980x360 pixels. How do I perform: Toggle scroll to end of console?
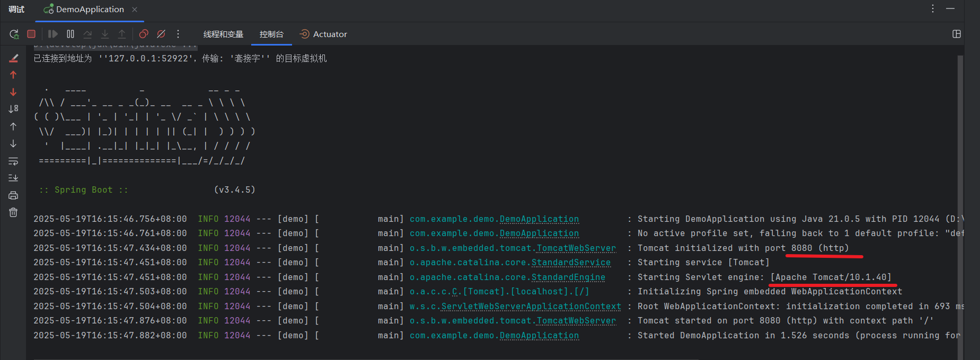click(14, 178)
